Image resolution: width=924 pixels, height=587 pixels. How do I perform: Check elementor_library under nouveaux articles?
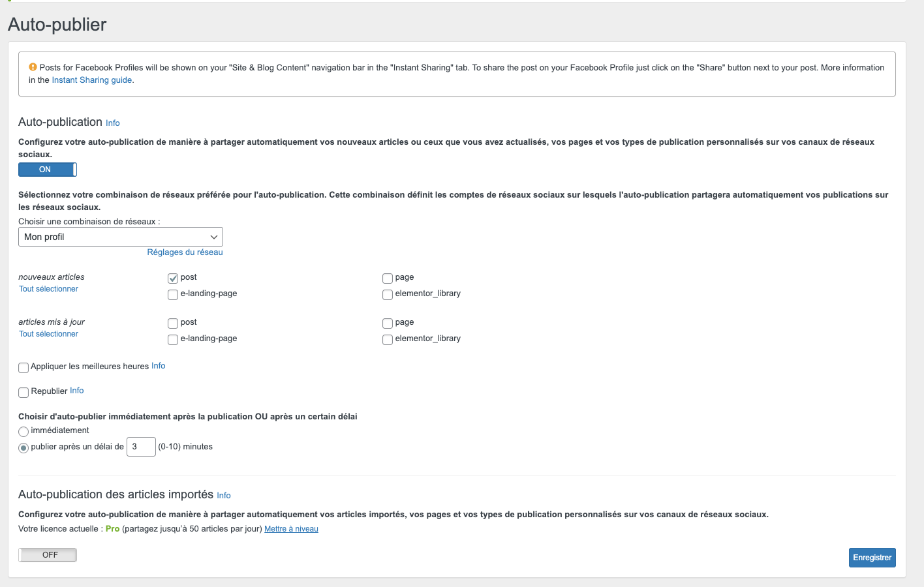pyautogui.click(x=388, y=295)
